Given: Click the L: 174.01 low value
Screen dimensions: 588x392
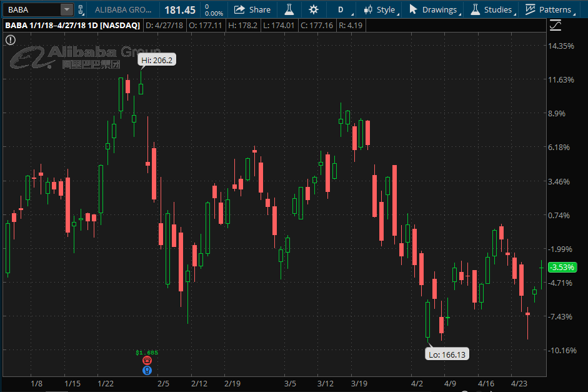Looking at the screenshot, I should 279,26.
